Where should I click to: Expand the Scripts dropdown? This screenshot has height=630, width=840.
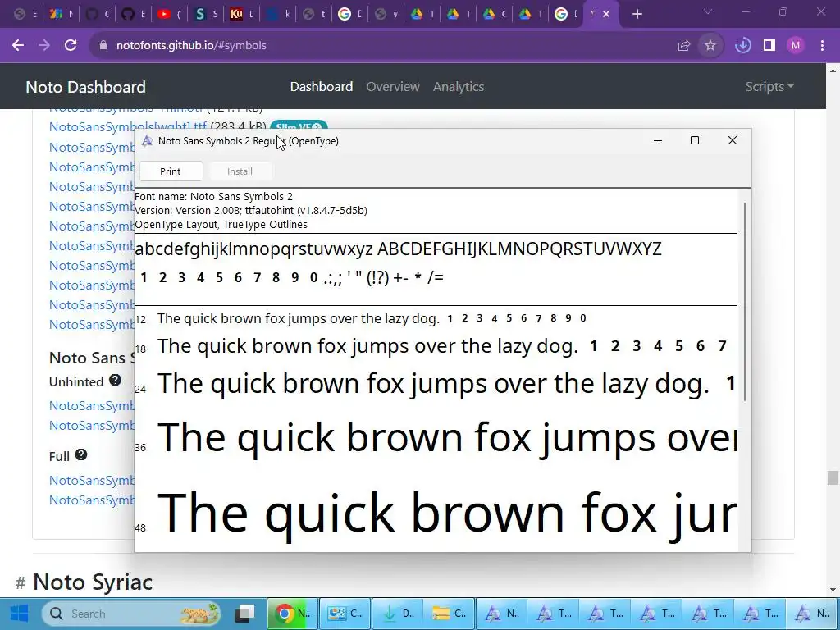pyautogui.click(x=769, y=87)
